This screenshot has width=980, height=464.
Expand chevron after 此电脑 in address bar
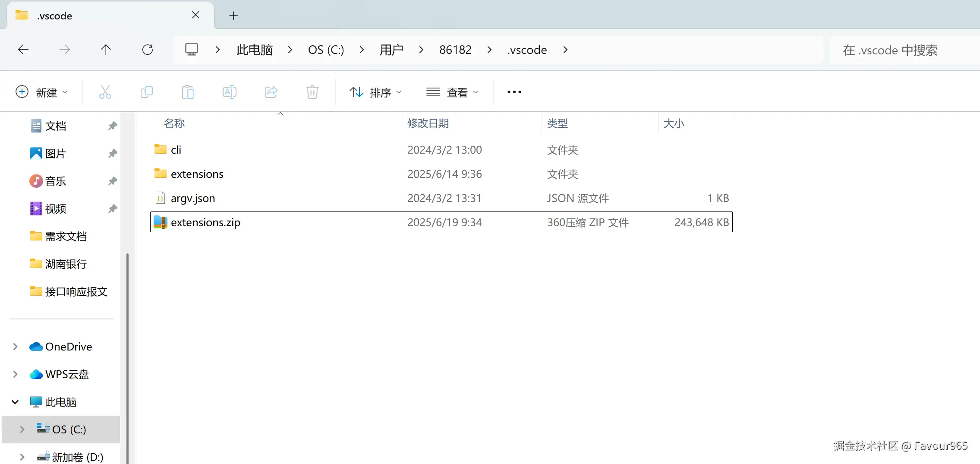click(x=290, y=50)
